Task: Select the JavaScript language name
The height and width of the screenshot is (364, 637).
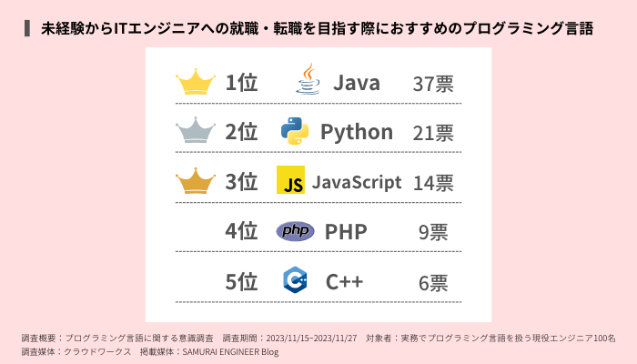Action: click(x=357, y=182)
